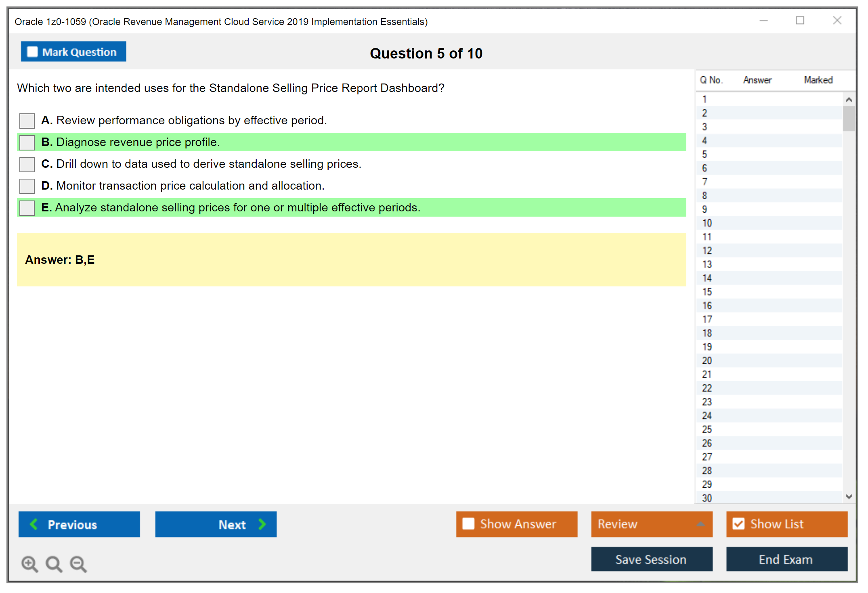
Task: Check answer option C checkbox
Action: pos(27,164)
